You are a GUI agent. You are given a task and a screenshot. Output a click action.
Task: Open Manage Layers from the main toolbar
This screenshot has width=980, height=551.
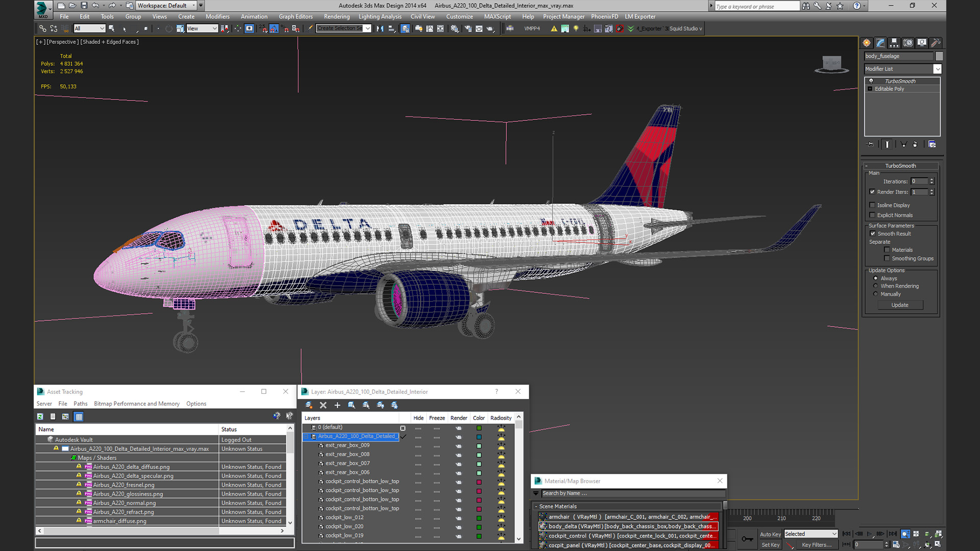tap(405, 29)
